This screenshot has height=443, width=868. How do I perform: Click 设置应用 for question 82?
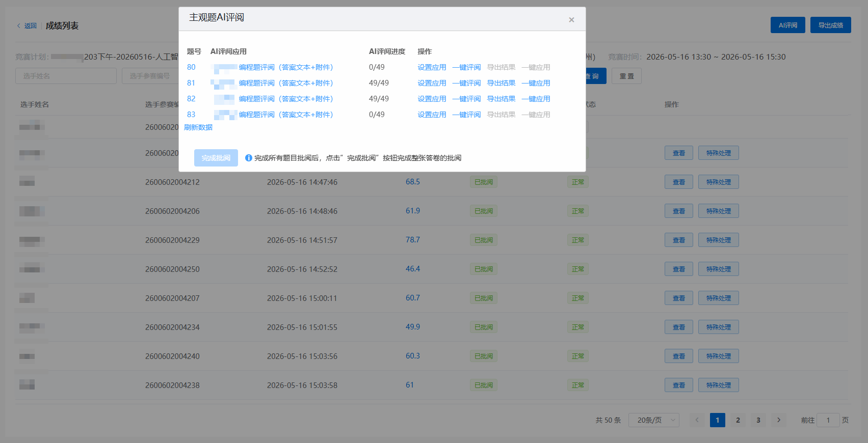432,99
